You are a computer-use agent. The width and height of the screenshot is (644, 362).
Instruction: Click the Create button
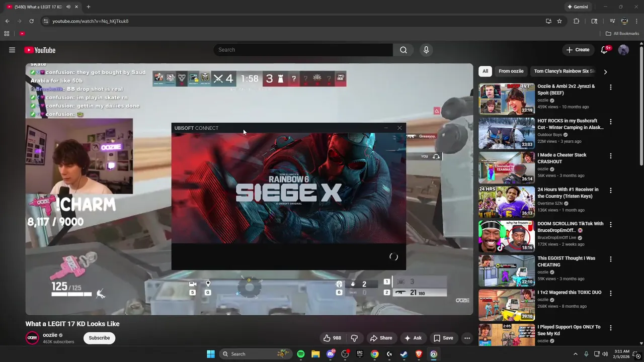(x=578, y=50)
